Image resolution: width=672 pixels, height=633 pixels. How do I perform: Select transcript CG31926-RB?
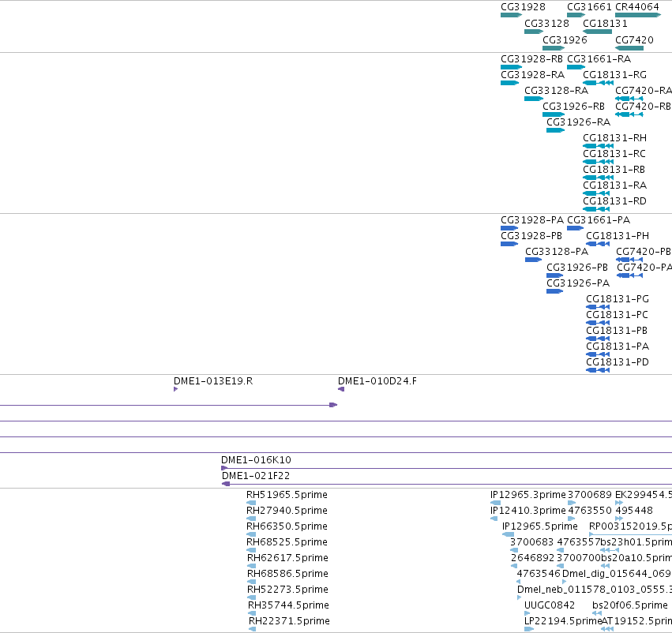tap(573, 107)
